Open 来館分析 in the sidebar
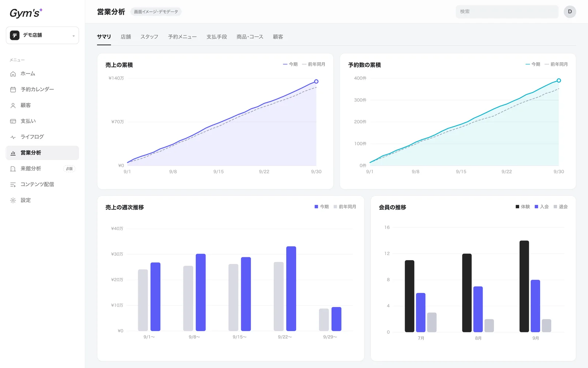This screenshot has height=368, width=588. click(42, 169)
